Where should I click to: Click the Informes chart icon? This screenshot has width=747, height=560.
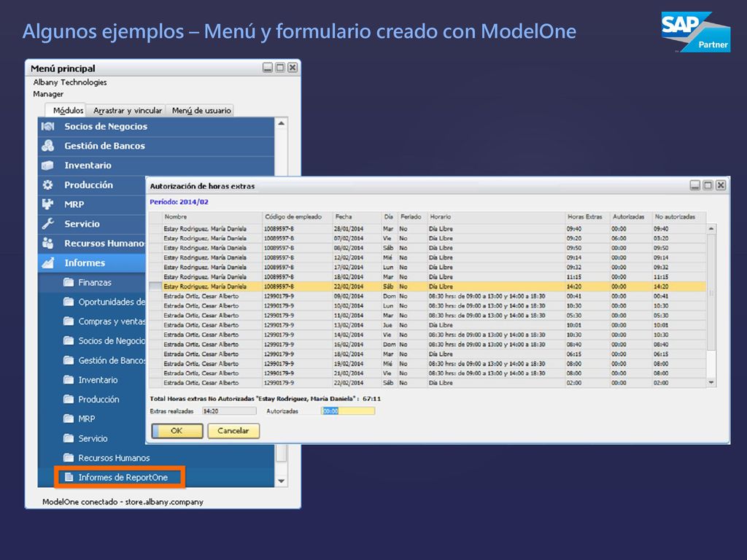click(x=47, y=262)
